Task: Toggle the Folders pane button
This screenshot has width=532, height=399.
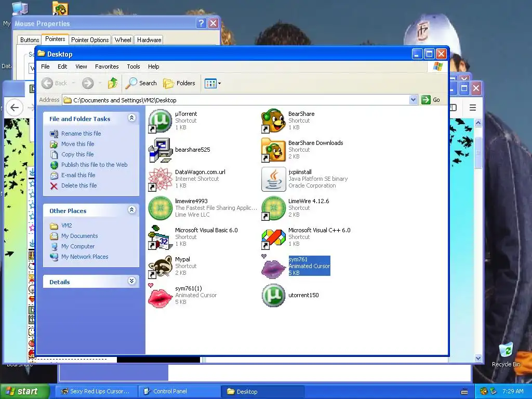Action: 179,83
